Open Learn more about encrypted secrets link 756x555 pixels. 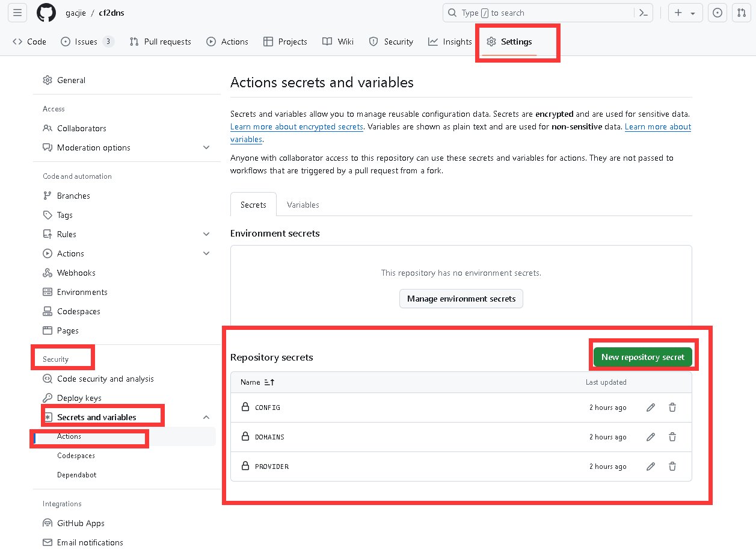tap(297, 126)
